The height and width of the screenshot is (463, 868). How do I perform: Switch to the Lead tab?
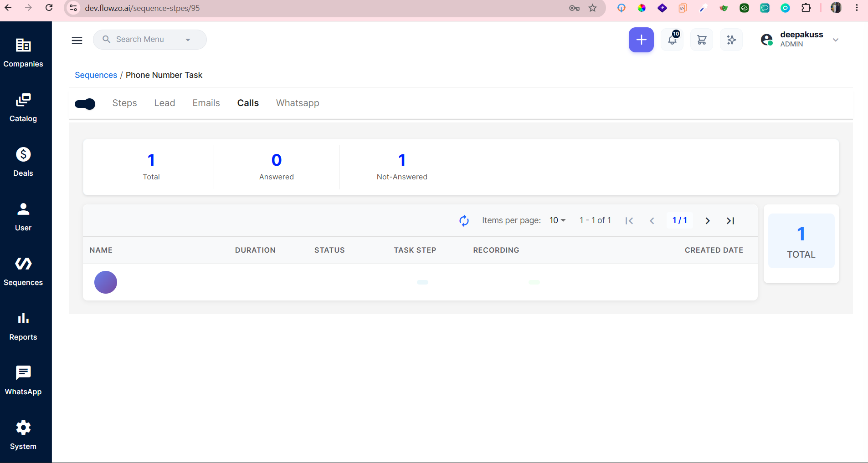(x=164, y=103)
